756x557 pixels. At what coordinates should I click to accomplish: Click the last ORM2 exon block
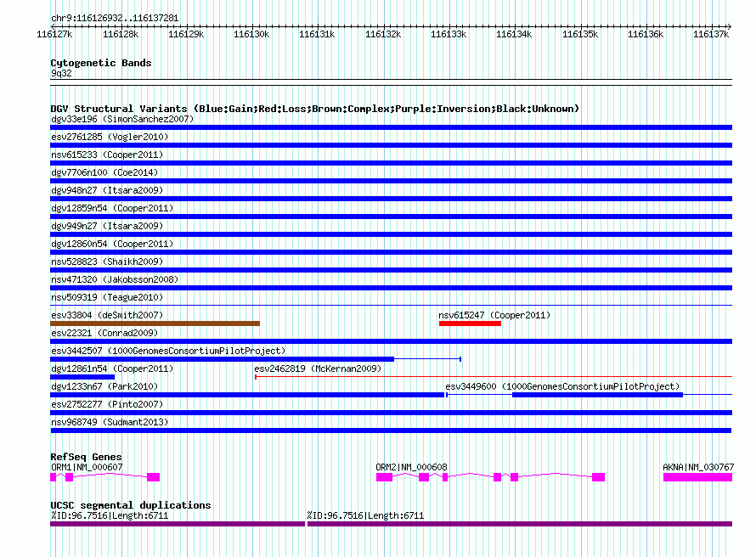(598, 477)
